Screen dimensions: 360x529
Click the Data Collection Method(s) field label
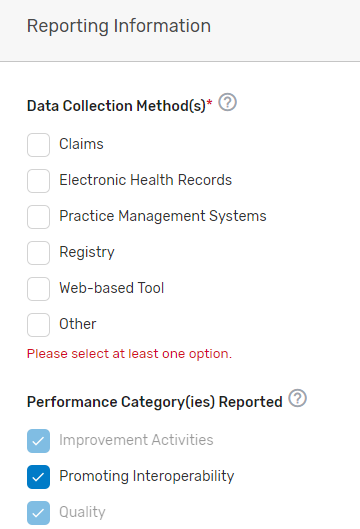(120, 106)
